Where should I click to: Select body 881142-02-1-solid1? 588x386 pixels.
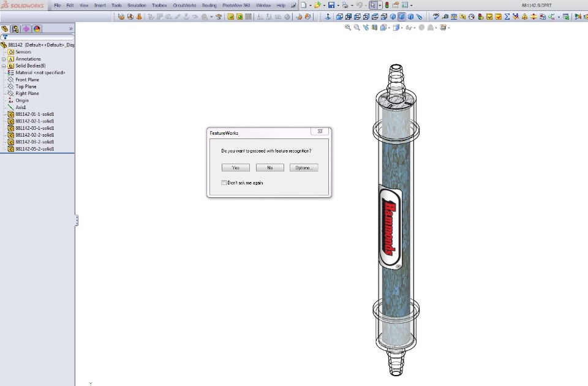coord(34,121)
